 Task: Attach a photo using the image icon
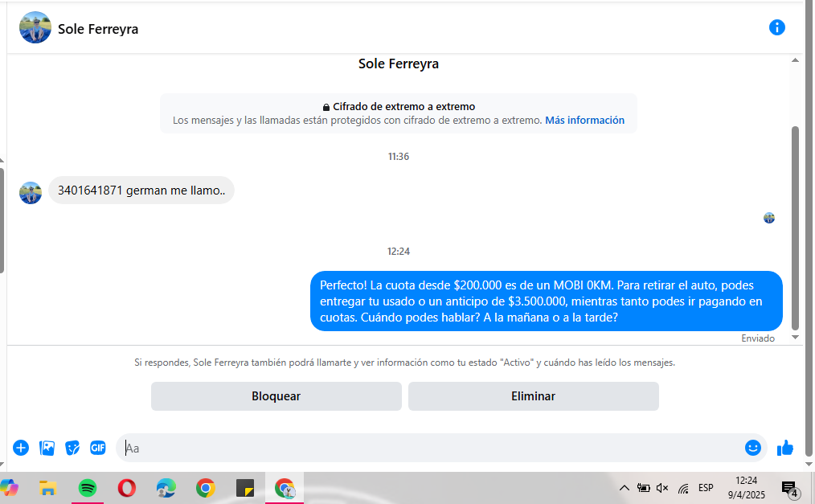[x=47, y=448]
